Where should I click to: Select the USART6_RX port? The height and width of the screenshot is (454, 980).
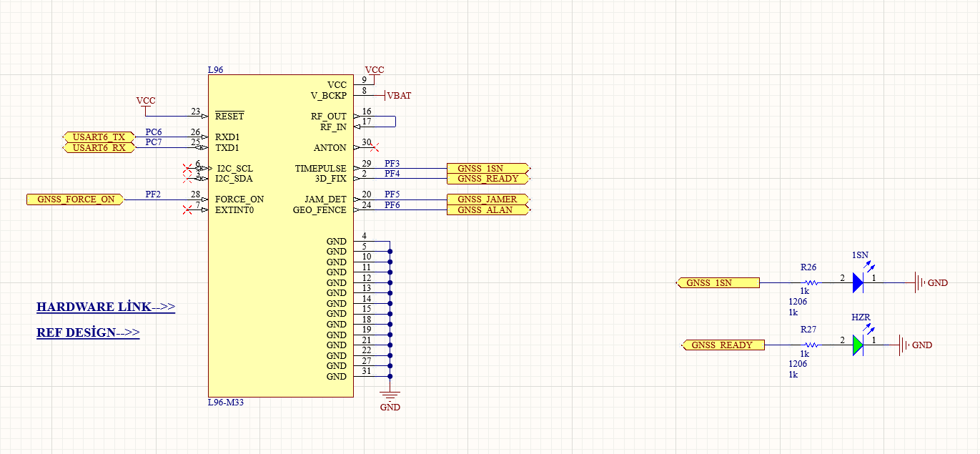point(99,148)
